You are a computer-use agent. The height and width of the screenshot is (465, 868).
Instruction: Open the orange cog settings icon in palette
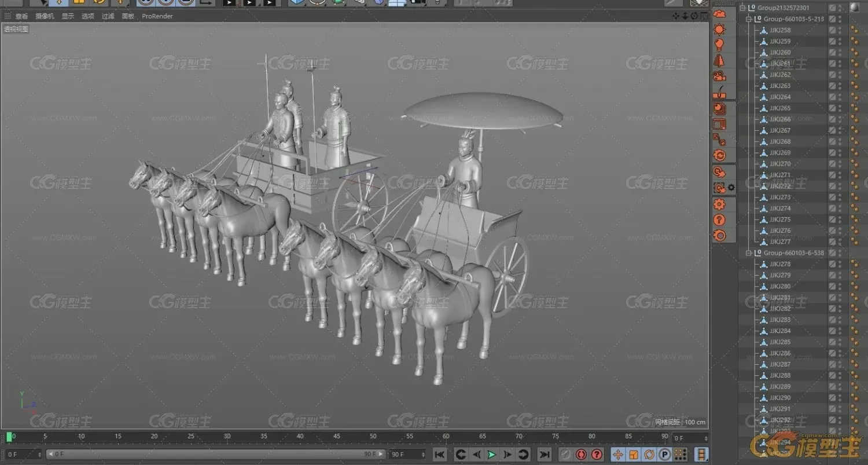[x=719, y=204]
